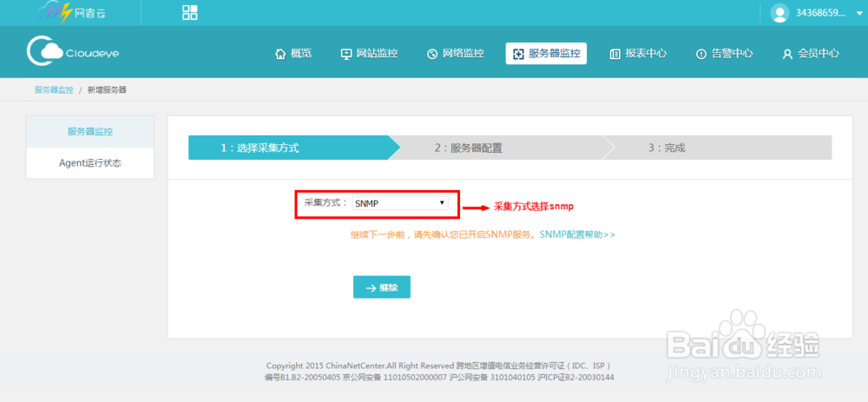The width and height of the screenshot is (868, 402).
Task: Click the copyright ChinaNetCenter footer text
Action: coord(438,366)
